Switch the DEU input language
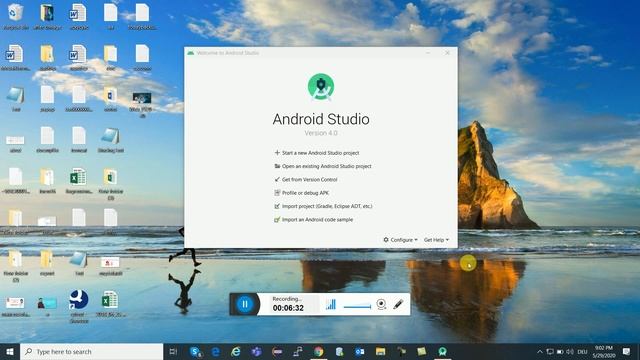640x360 pixels. (582, 351)
